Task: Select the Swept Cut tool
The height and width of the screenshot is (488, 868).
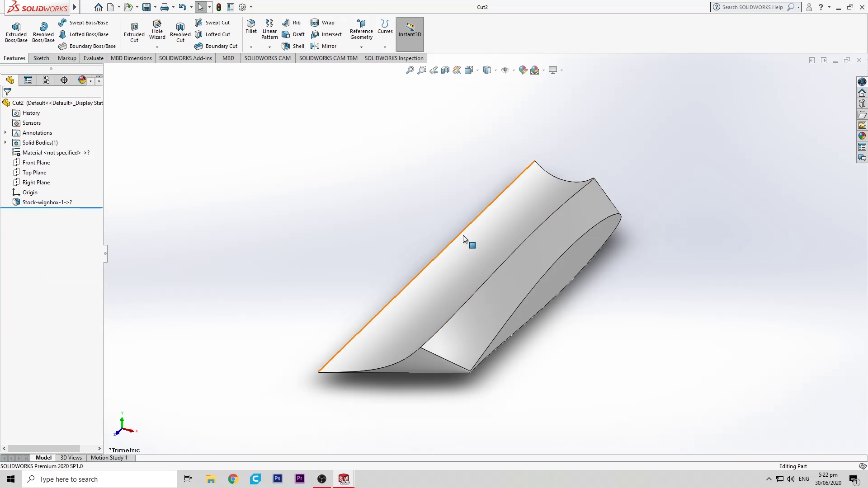Action: click(212, 23)
